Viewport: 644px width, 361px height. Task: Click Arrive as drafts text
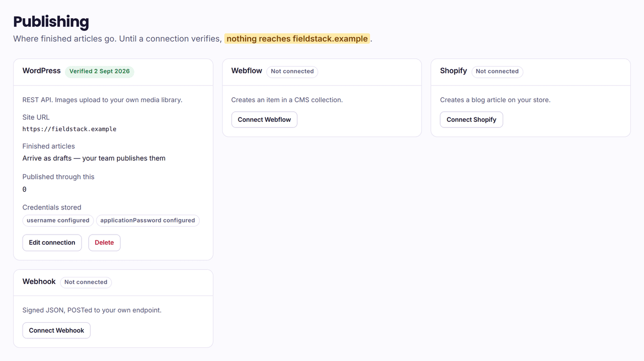pyautogui.click(x=94, y=159)
